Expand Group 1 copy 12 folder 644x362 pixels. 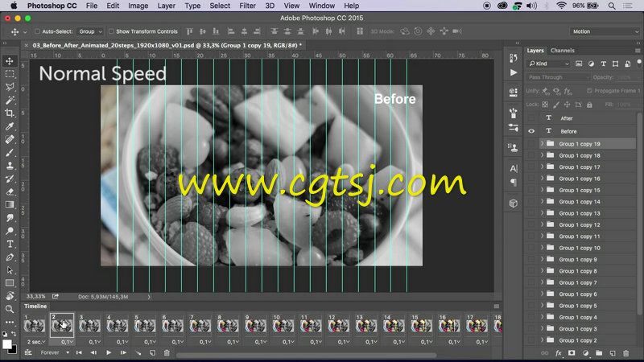click(542, 224)
